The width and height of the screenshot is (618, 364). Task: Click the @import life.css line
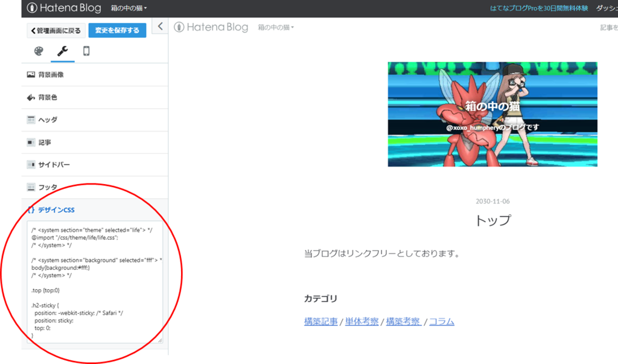click(75, 238)
